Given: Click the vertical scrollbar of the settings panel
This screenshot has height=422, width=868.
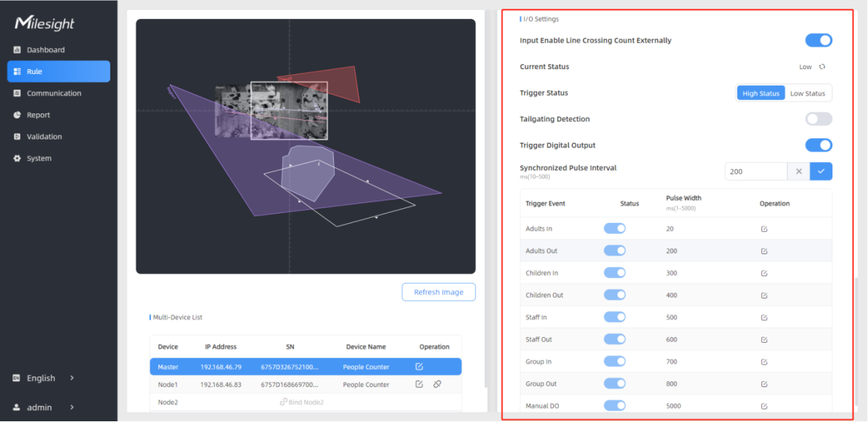Looking at the screenshot, I should pyautogui.click(x=856, y=341).
